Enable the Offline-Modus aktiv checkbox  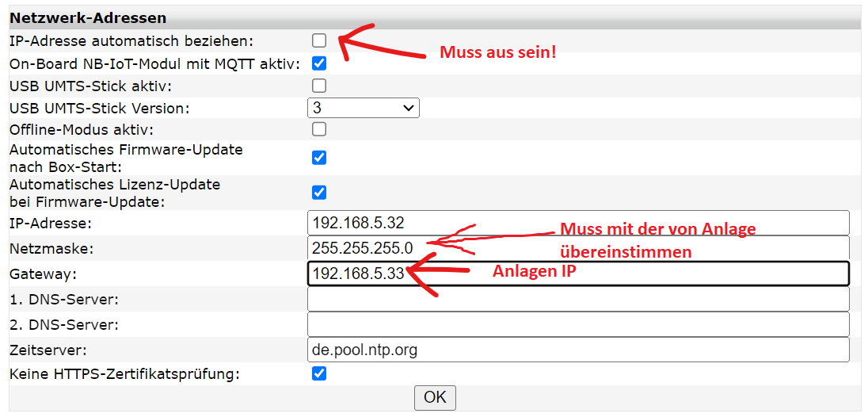[x=319, y=129]
